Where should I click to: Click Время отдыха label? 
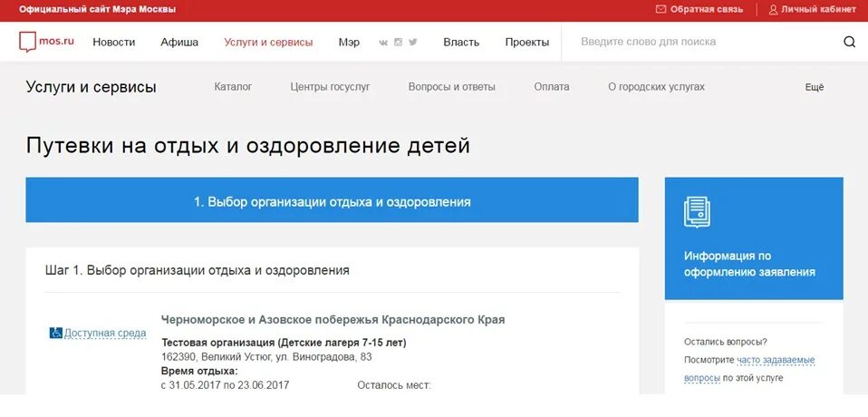199,371
